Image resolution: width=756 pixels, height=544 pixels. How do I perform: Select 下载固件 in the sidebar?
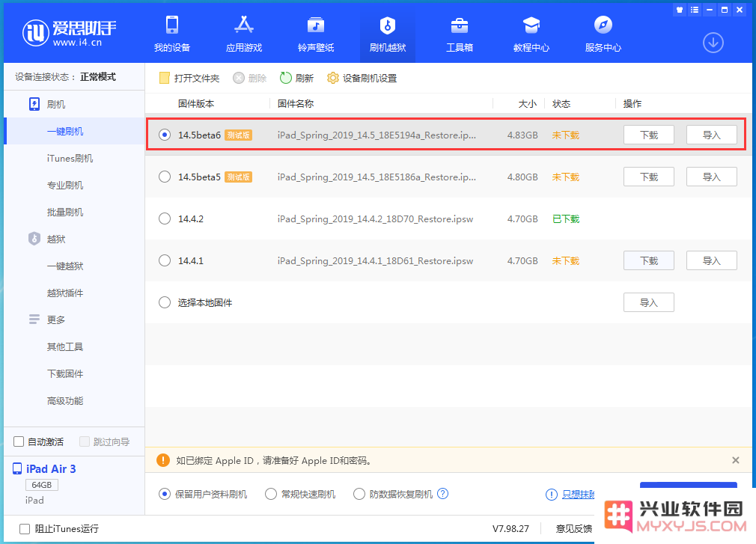point(65,374)
